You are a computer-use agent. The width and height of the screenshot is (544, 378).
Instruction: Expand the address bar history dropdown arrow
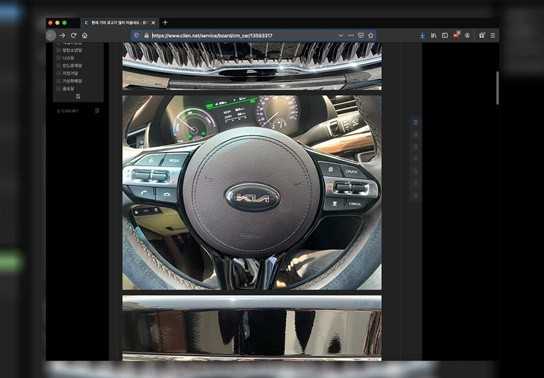tap(341, 35)
